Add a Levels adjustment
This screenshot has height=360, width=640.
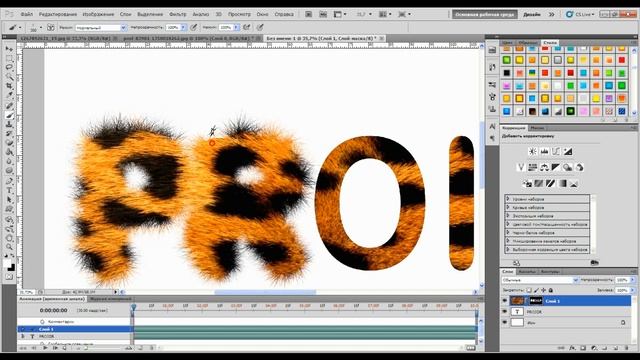coord(544,151)
